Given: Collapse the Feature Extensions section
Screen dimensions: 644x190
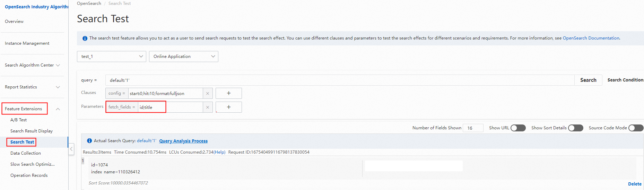Looking at the screenshot, I should (58, 109).
